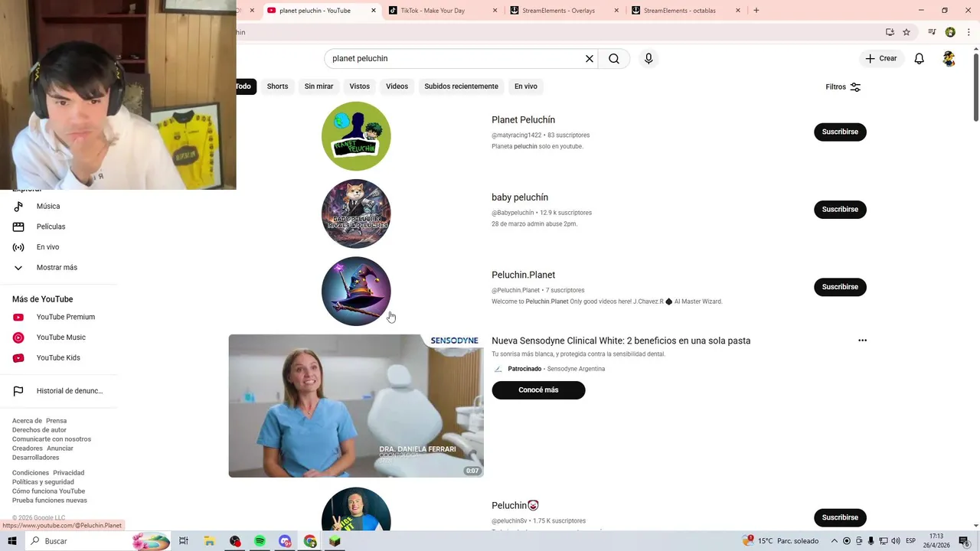980x551 pixels.
Task: Open Task View in the taskbar
Action: 184,541
